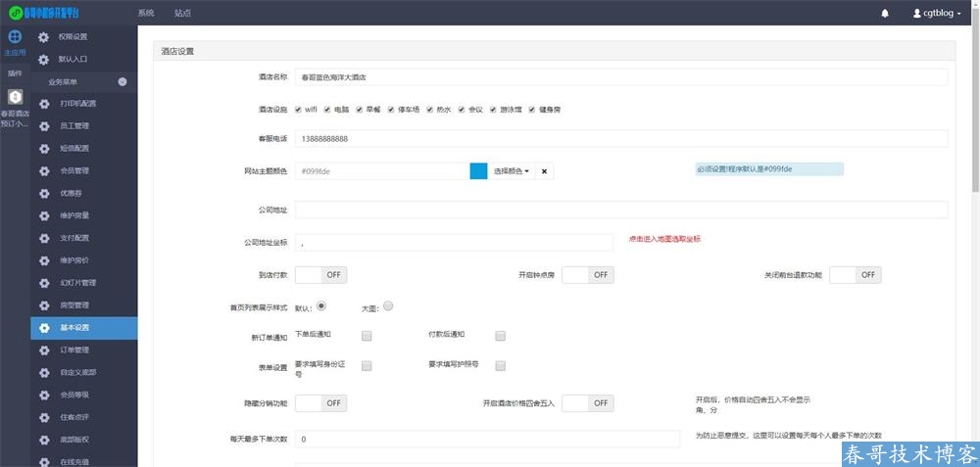This screenshot has height=467, width=980.
Task: Uncheck the 停车场 facility checkbox
Action: (391, 110)
